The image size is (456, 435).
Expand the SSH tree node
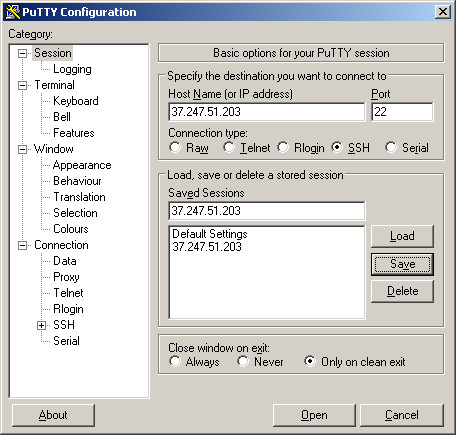coord(41,325)
